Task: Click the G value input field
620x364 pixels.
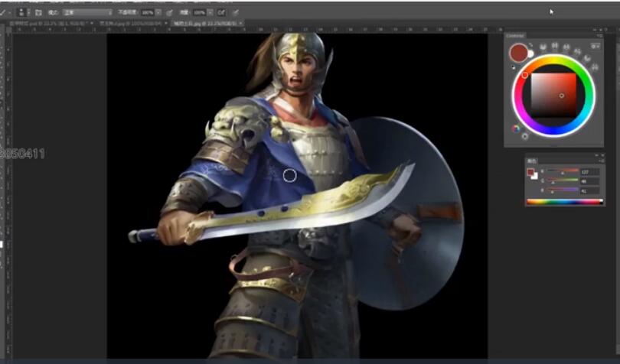Action: (x=589, y=181)
